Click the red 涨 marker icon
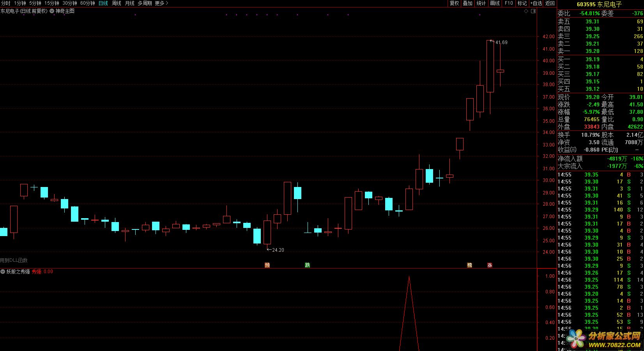The width and height of the screenshot is (644, 351). click(490, 265)
